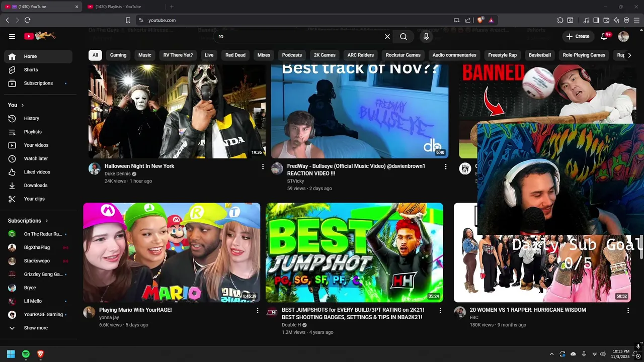Select the Red Dead filter chip
The width and height of the screenshot is (644, 362).
[235, 55]
